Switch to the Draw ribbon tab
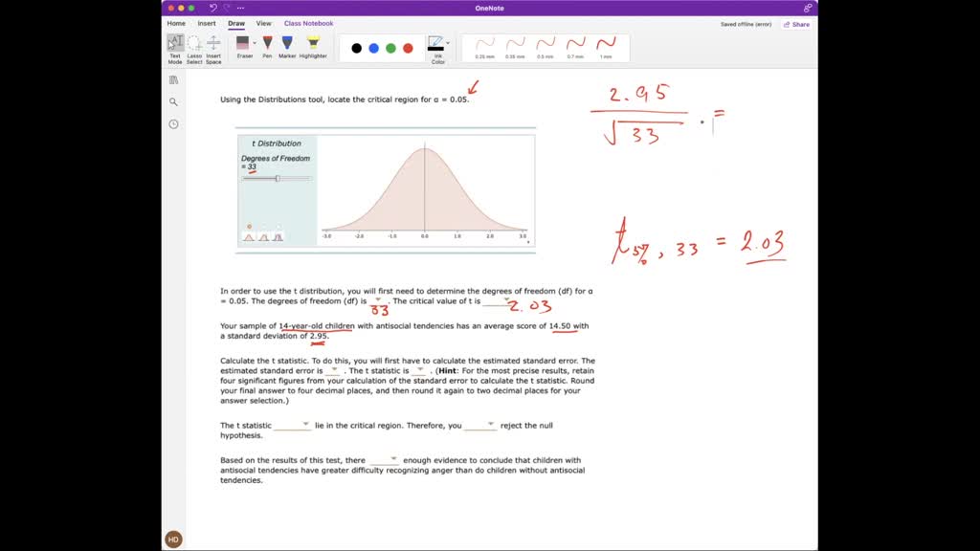The image size is (980, 551). pos(235,23)
